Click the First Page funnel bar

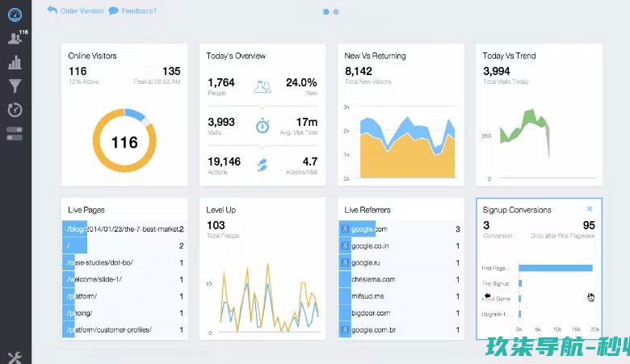pos(556,268)
